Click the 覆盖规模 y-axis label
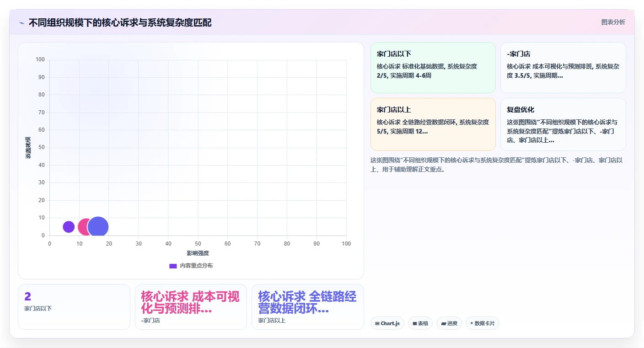Viewport: 644px width, 348px height. tap(28, 147)
